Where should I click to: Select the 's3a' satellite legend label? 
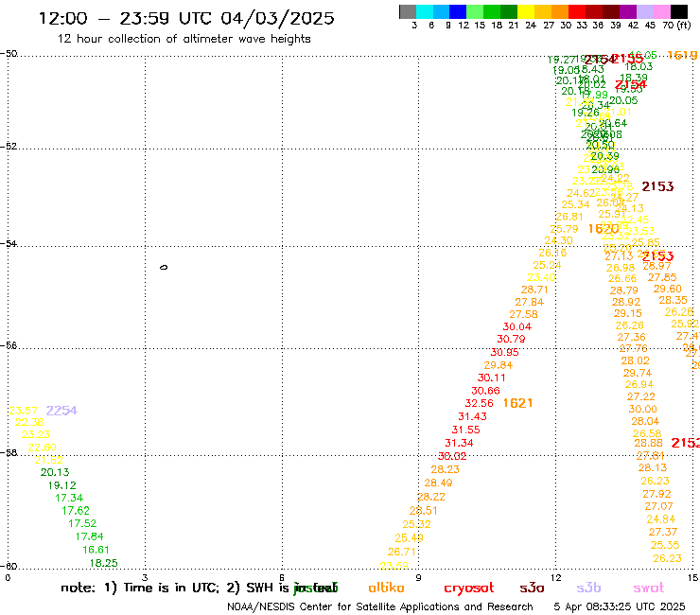click(532, 589)
